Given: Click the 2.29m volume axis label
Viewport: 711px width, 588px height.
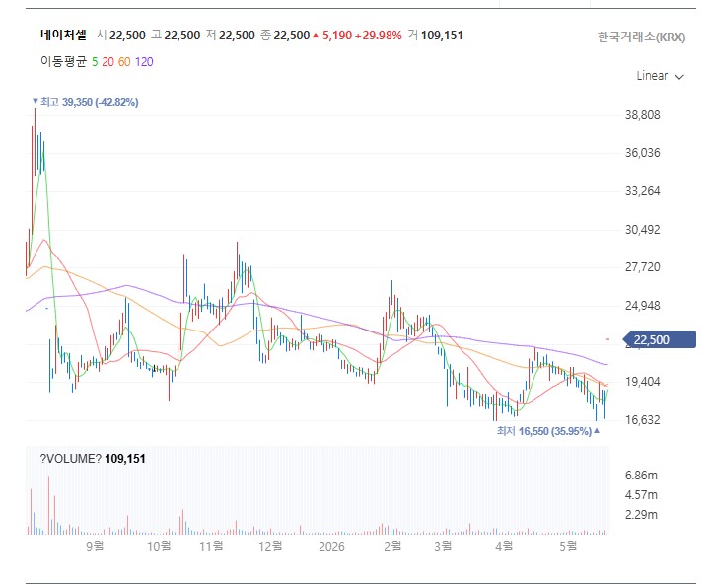Looking at the screenshot, I should pos(641,515).
